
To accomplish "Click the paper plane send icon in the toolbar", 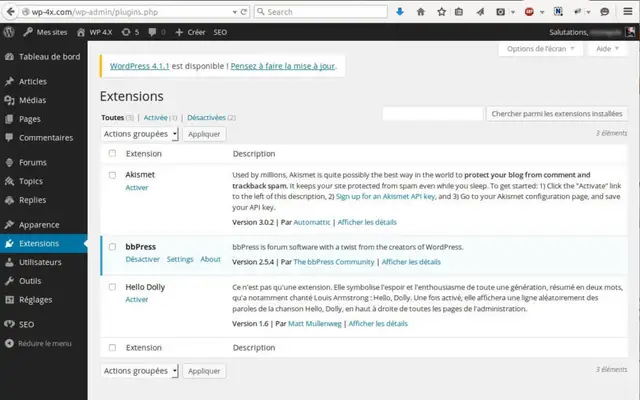I will (480, 12).
